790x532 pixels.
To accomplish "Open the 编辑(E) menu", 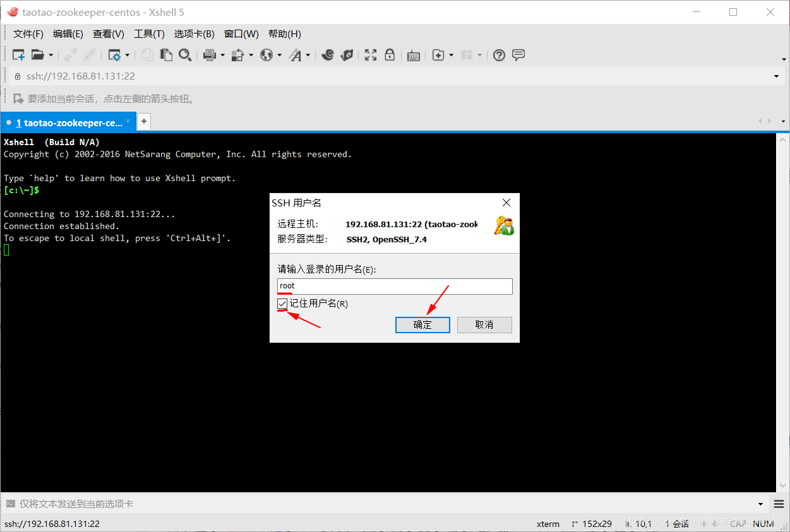I will click(68, 34).
